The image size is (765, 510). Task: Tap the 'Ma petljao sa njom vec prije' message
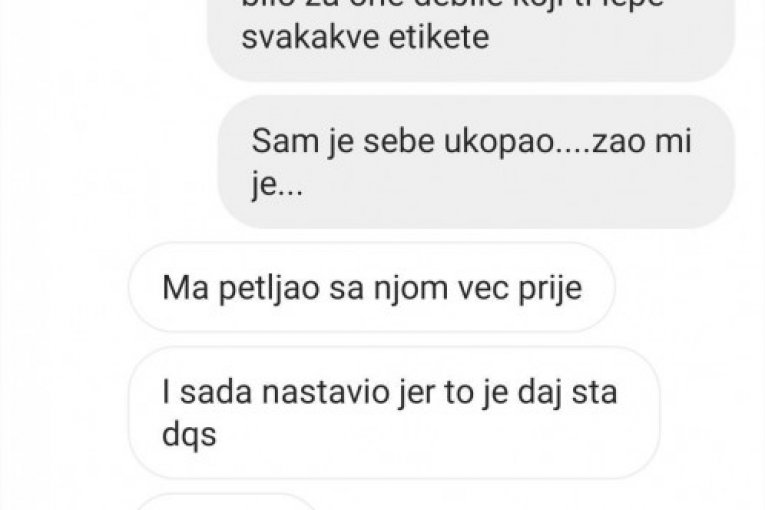[x=372, y=287]
